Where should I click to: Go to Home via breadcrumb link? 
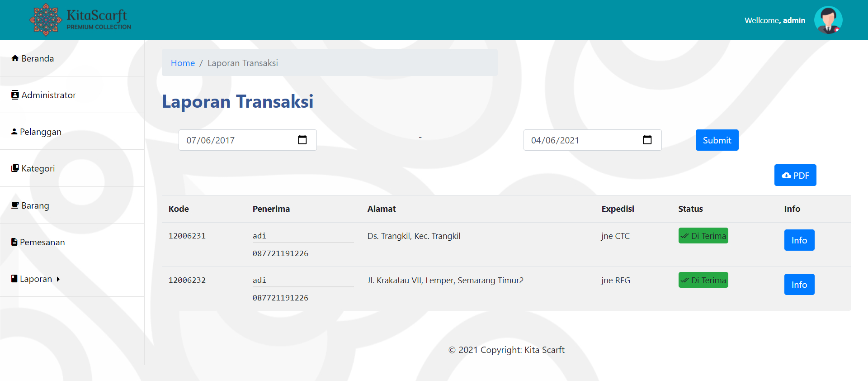pos(183,63)
